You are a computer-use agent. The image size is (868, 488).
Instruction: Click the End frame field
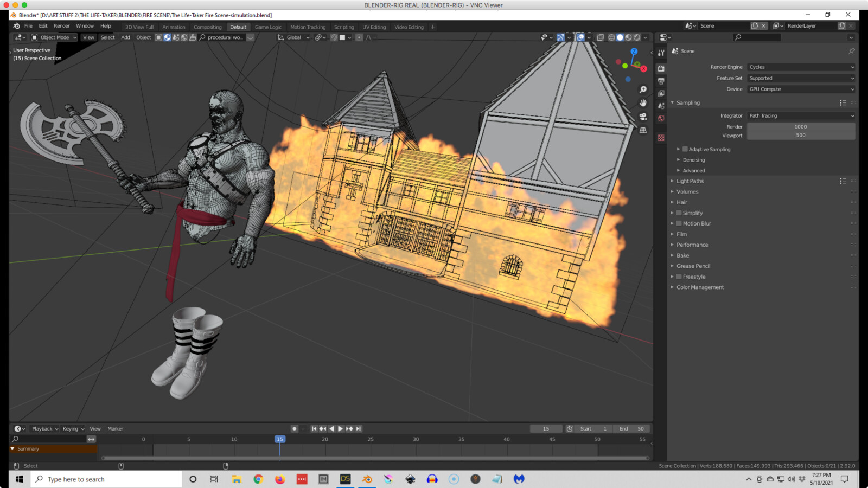tap(632, 429)
